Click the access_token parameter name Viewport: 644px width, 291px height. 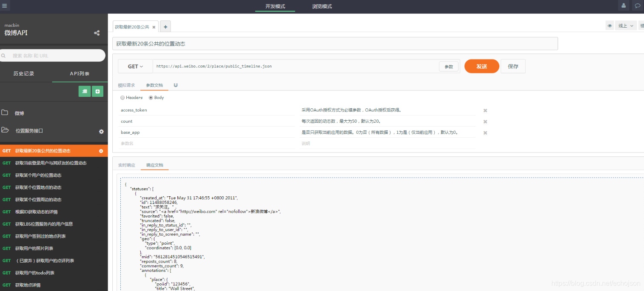click(x=134, y=110)
